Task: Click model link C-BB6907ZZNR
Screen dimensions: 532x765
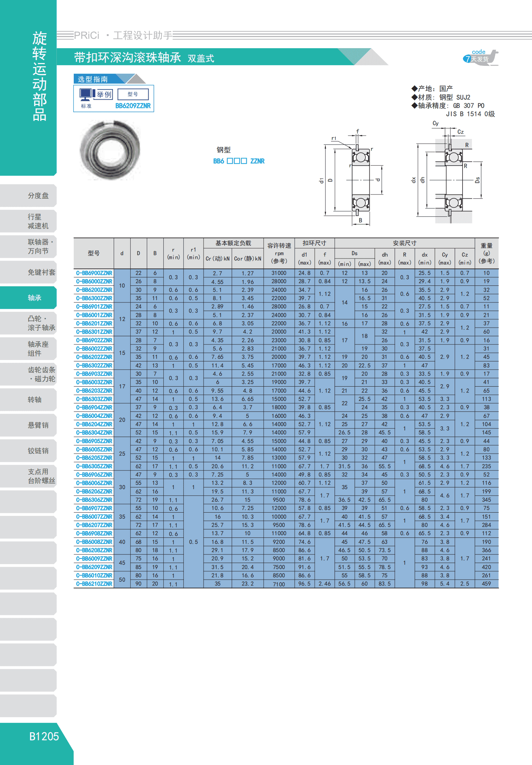Action: [94, 508]
